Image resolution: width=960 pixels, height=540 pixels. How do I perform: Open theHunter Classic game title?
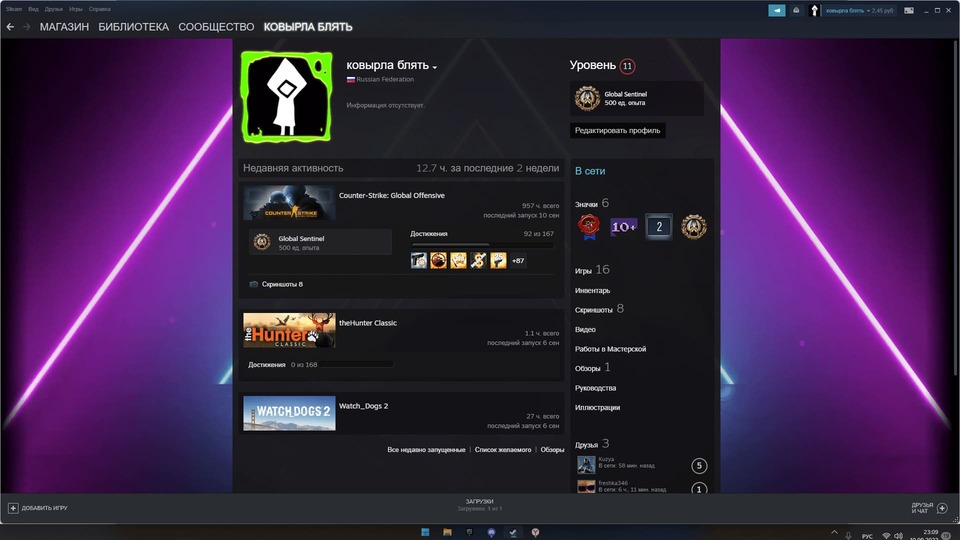(x=368, y=323)
